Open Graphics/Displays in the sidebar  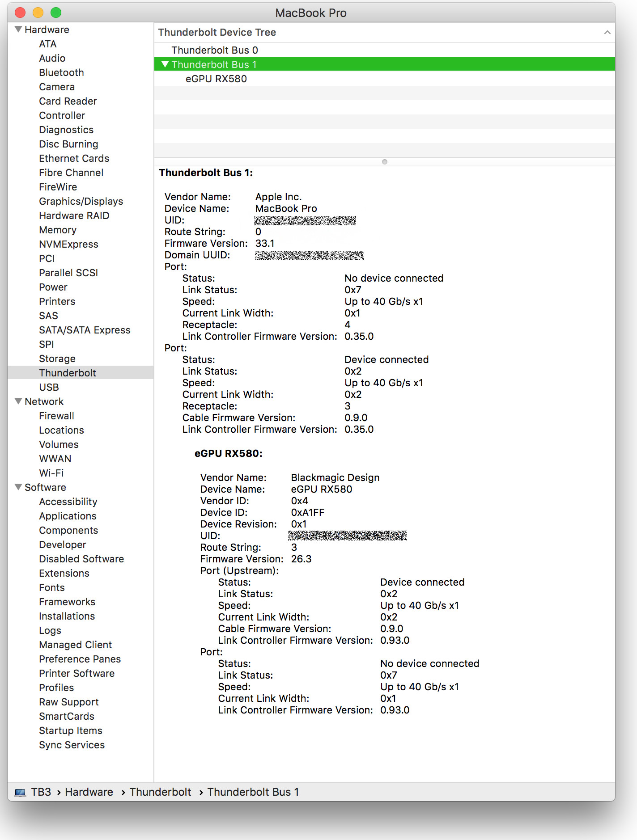click(x=81, y=201)
